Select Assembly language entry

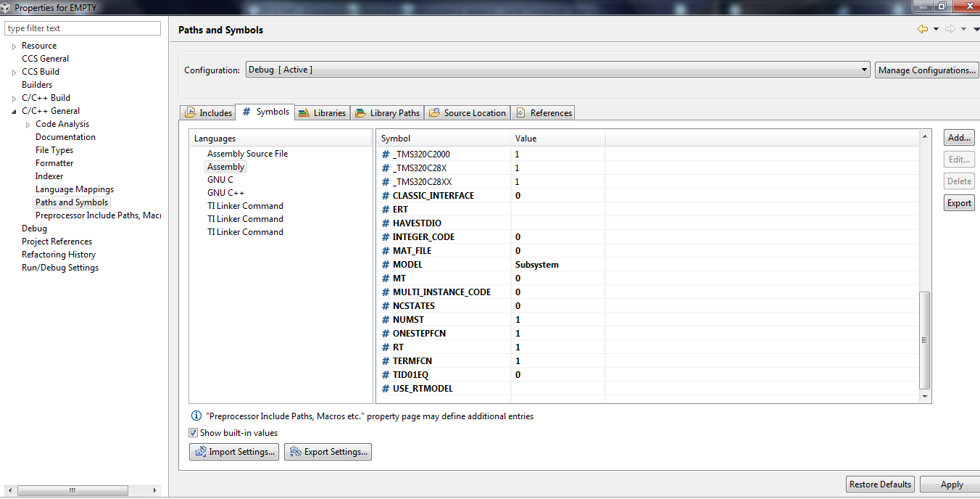coord(225,167)
